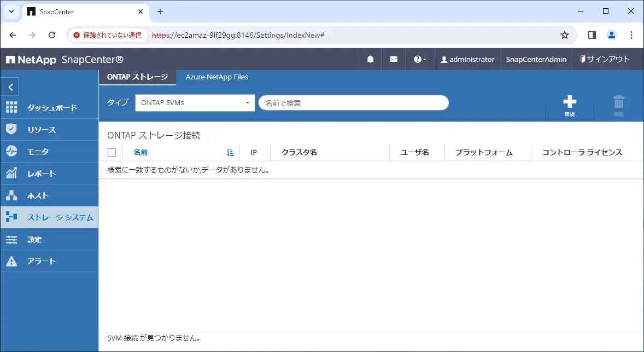Close the SnapCenter browser tab
The image size is (644, 352).
140,11
